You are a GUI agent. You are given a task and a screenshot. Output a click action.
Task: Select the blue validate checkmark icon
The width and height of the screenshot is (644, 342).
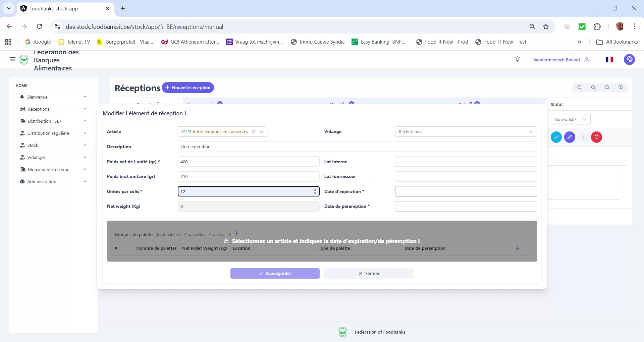(556, 137)
